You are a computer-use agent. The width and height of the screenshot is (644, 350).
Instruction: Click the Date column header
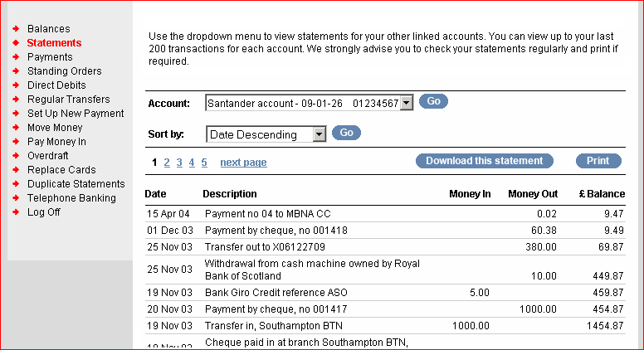[156, 194]
